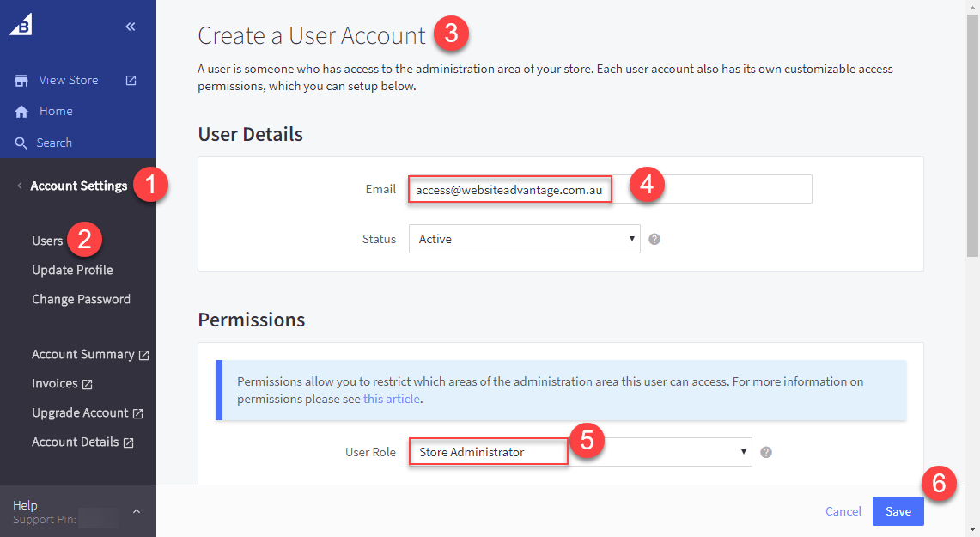This screenshot has width=980, height=537.
Task: Click help icon beside User Role dropdown
Action: point(766,452)
